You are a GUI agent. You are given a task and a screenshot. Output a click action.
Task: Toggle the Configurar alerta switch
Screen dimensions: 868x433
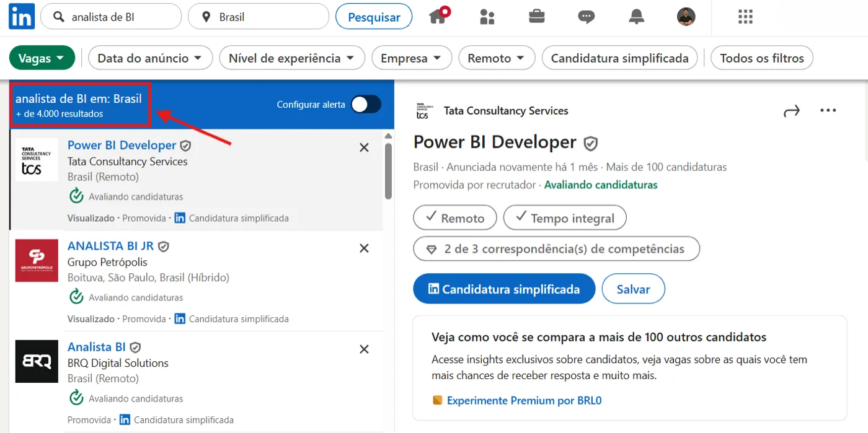(366, 104)
